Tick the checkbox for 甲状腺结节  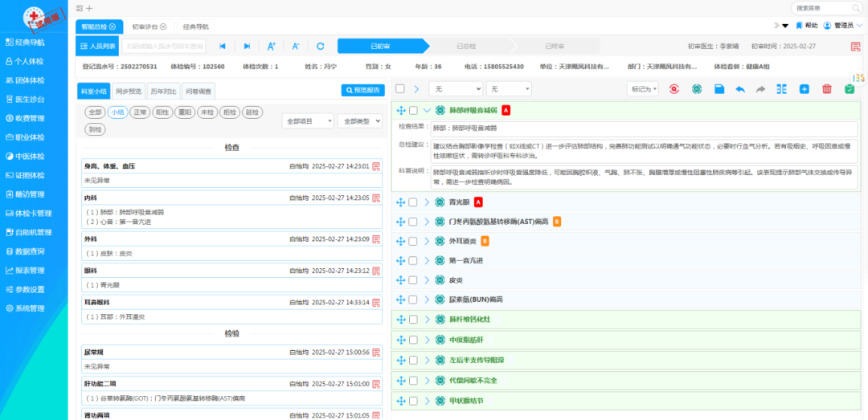413,400
